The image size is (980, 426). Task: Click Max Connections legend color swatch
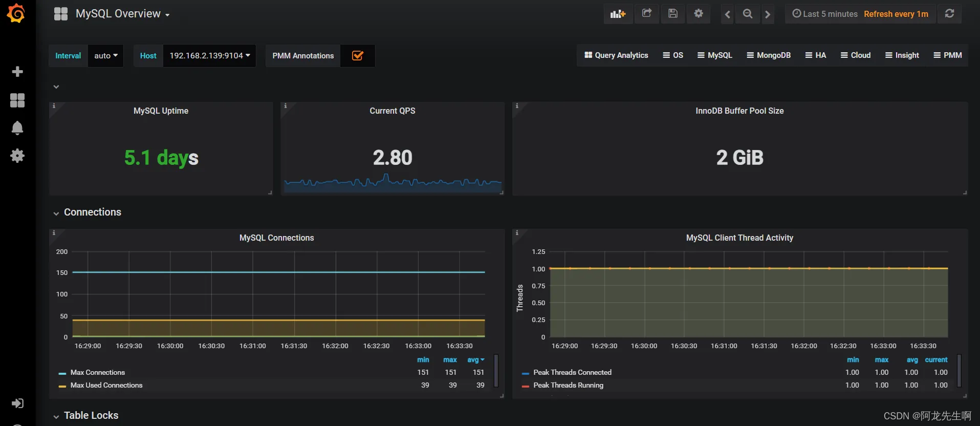pyautogui.click(x=62, y=373)
